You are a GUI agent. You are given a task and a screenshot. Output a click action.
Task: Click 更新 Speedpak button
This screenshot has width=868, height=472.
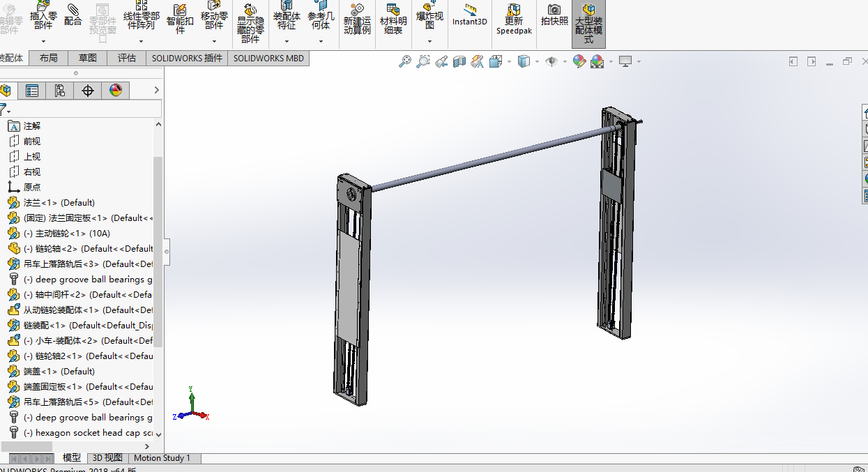point(514,19)
